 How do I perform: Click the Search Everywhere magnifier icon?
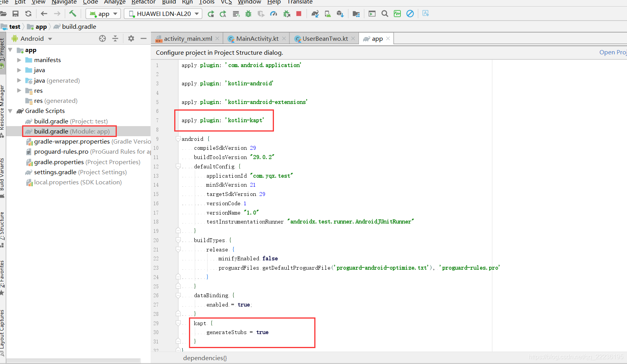coord(385,14)
